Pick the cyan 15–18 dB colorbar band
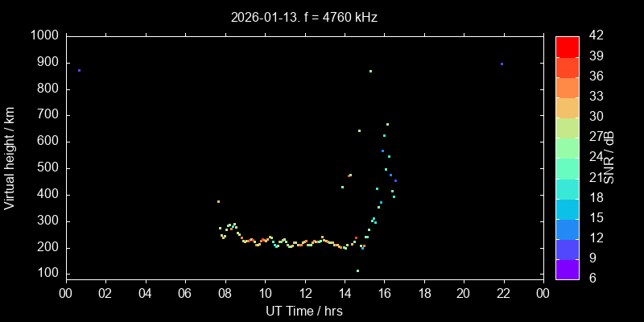Screen dimensions: 644x322 (x=567, y=208)
